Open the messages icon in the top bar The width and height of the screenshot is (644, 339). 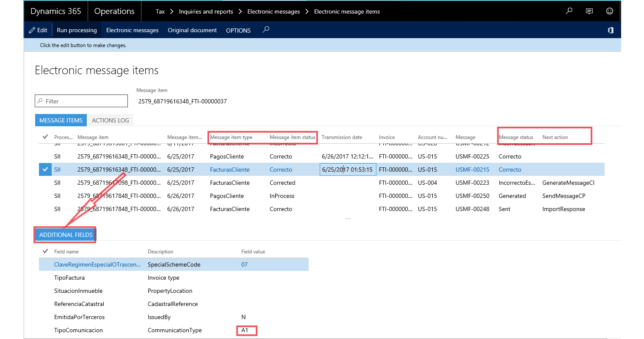[589, 11]
